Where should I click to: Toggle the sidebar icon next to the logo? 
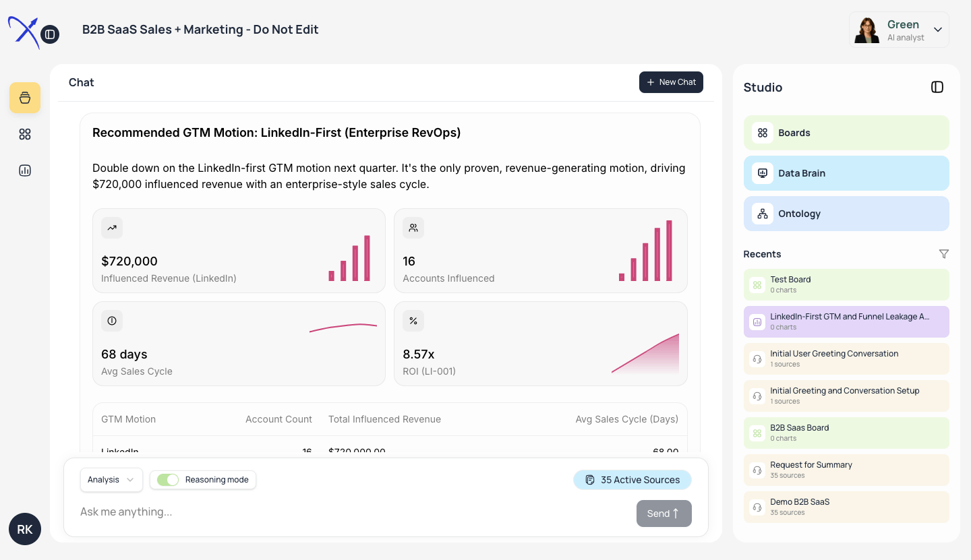(x=49, y=34)
